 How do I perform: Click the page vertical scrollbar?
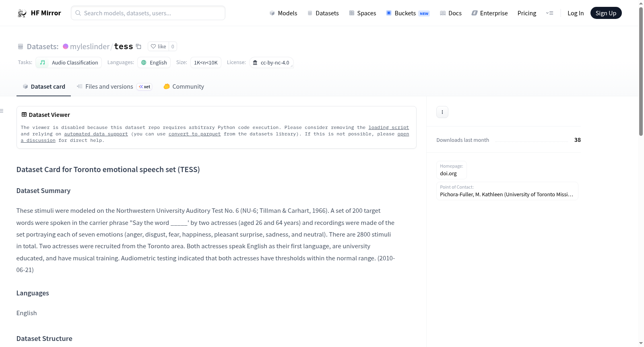[x=641, y=71]
